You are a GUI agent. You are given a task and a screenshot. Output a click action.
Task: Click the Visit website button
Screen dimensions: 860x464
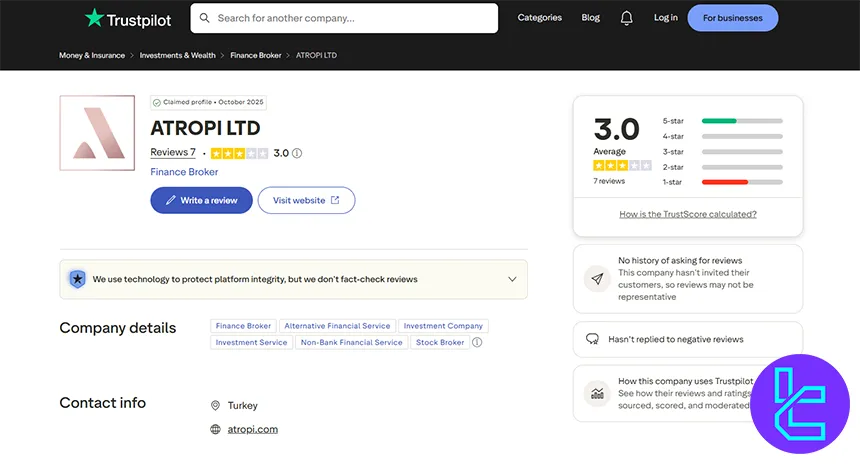tap(307, 200)
